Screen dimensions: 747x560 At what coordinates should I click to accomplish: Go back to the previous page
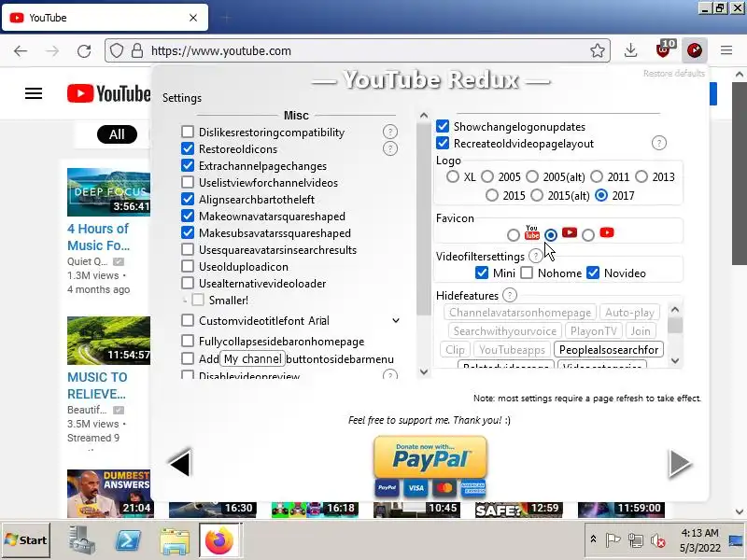pyautogui.click(x=21, y=51)
